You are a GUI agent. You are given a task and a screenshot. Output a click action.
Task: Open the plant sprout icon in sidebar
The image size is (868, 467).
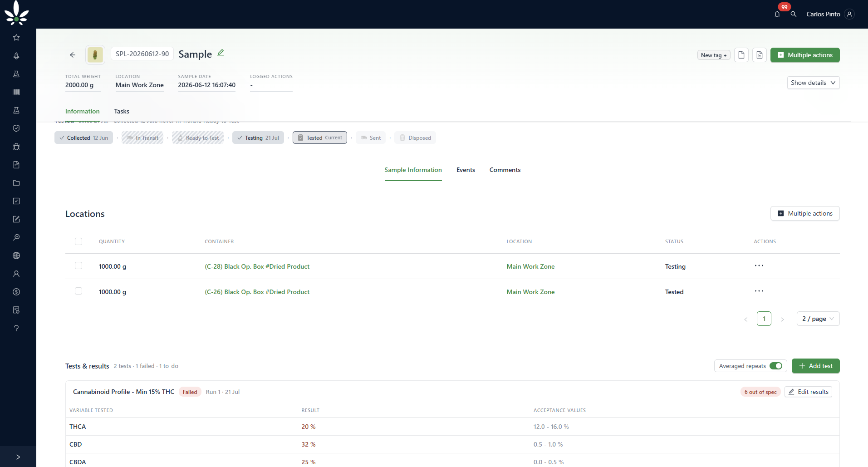(x=16, y=56)
